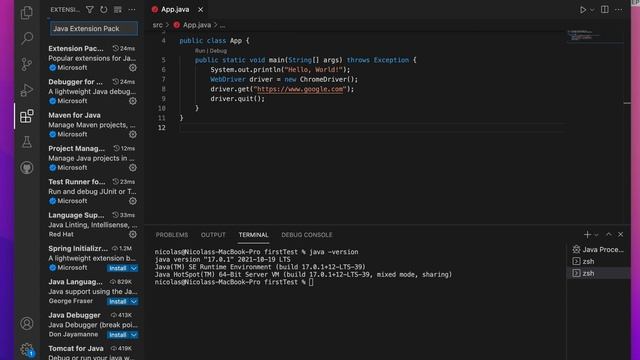This screenshot has height=360, width=640.
Task: Click the terminal prompt line
Action: 234,282
